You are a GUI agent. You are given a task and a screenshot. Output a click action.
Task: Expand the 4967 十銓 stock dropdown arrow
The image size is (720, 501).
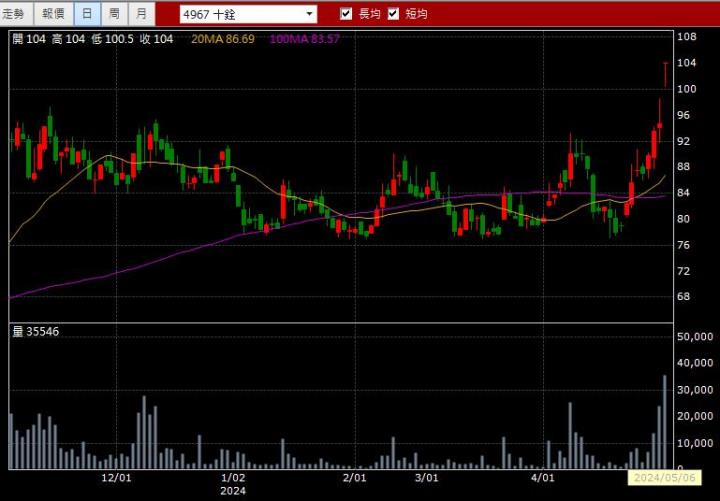(309, 14)
